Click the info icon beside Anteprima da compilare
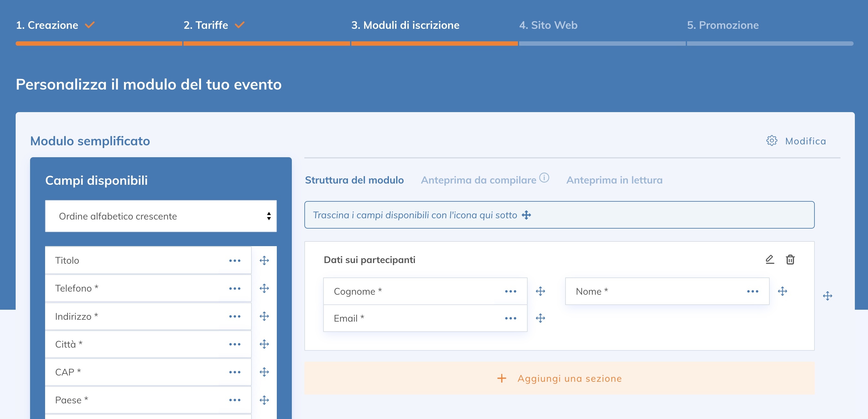This screenshot has height=419, width=868. (544, 177)
